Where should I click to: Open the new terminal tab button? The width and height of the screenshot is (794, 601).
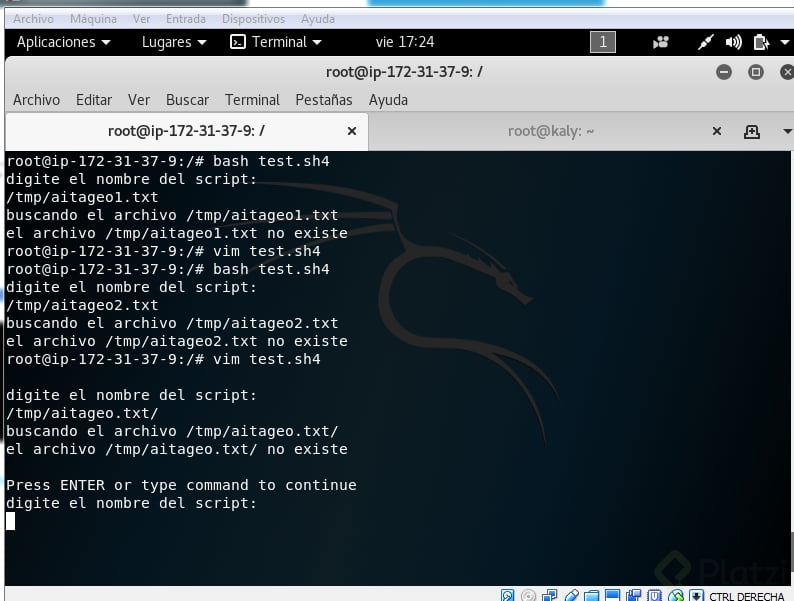pyautogui.click(x=751, y=132)
